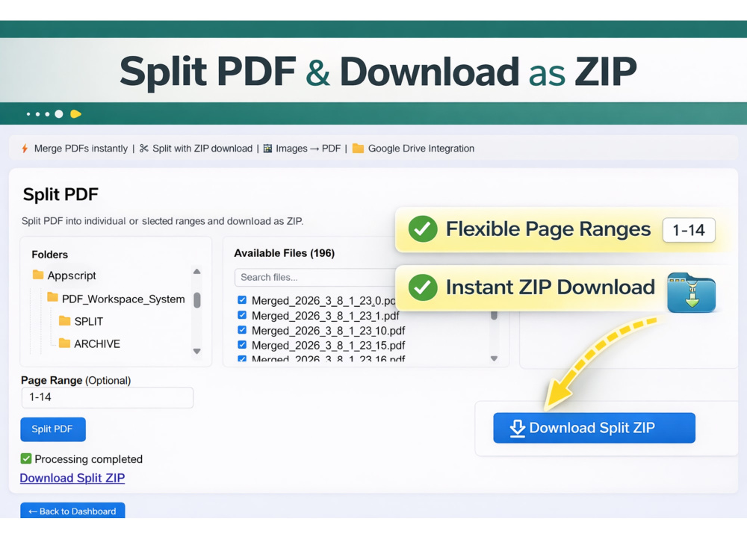Go Back to Dashboard
747x560 pixels.
(x=72, y=511)
